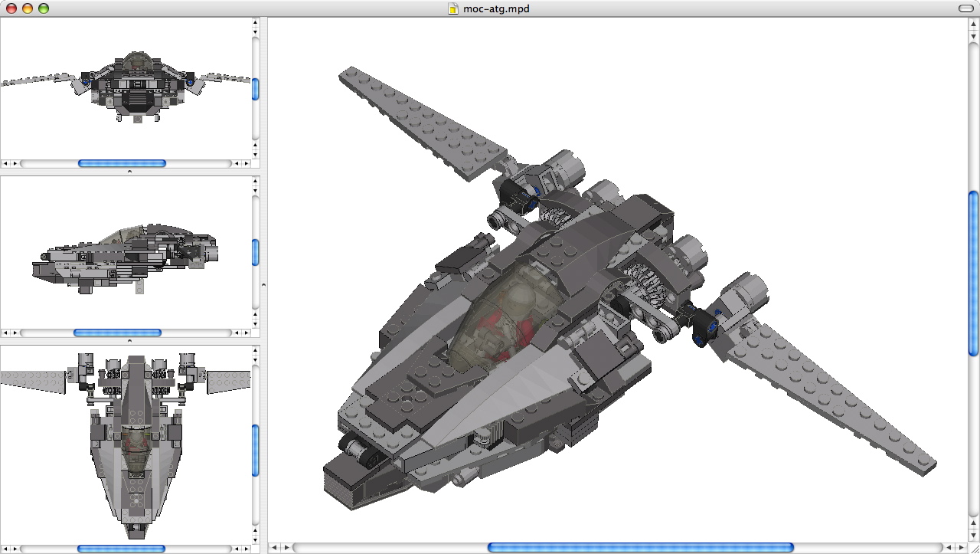
Task: Click the green zoom button on the window
Action: [x=42, y=9]
